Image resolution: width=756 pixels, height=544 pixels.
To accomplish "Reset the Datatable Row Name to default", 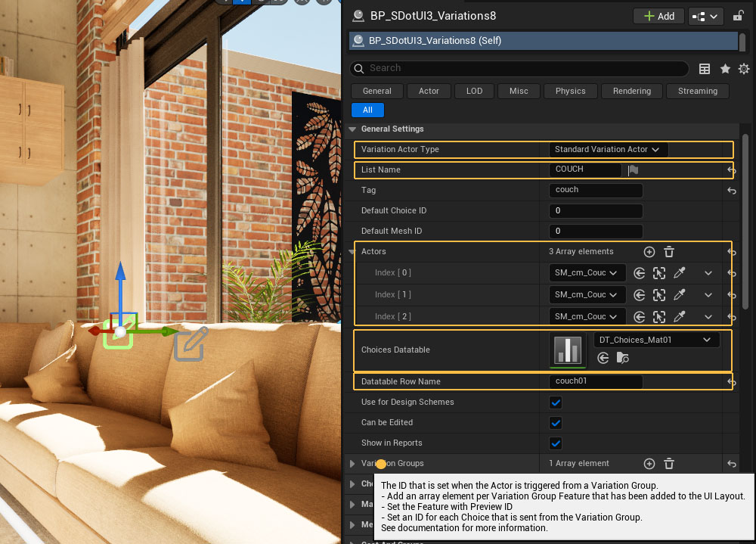I will point(731,382).
